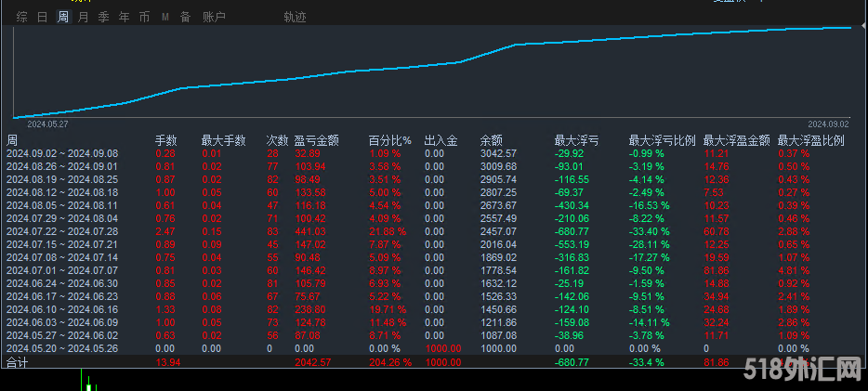Open the 备 notes tab
Screen dimensions: 868x391
coord(186,17)
